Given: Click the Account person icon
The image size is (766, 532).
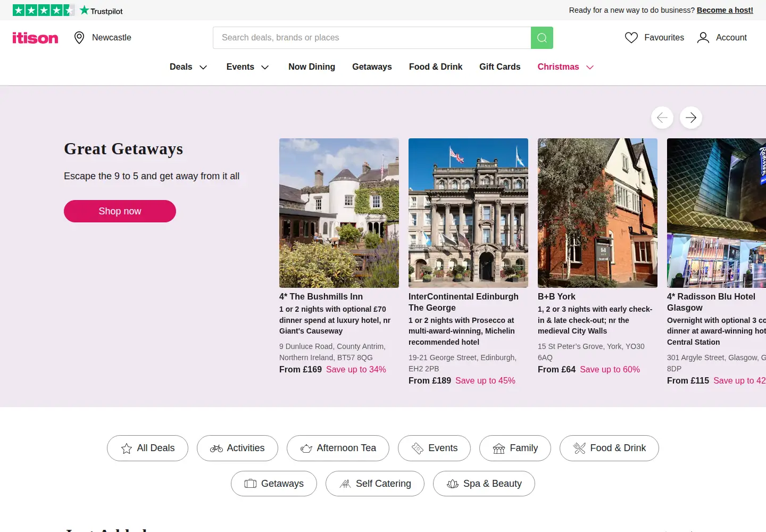Looking at the screenshot, I should tap(703, 38).
